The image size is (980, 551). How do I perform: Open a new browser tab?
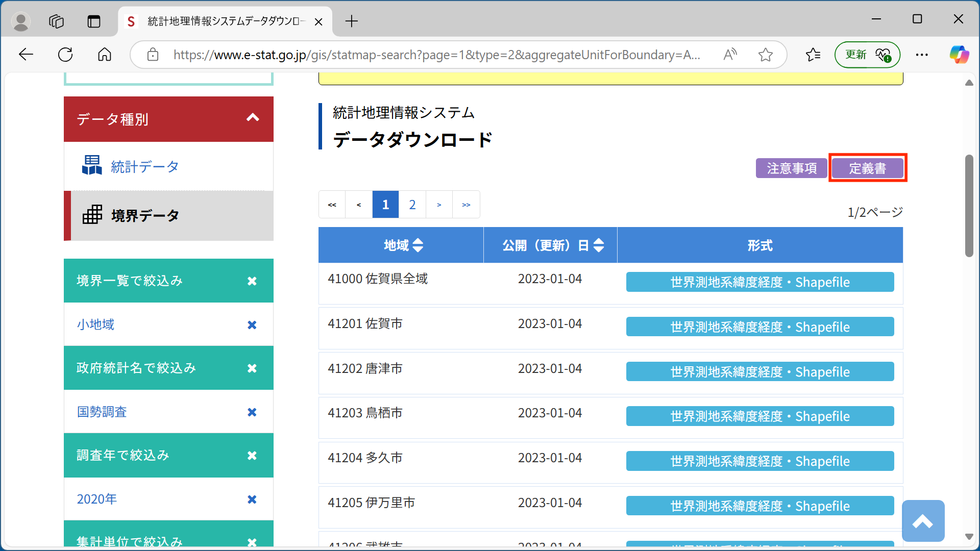(352, 21)
